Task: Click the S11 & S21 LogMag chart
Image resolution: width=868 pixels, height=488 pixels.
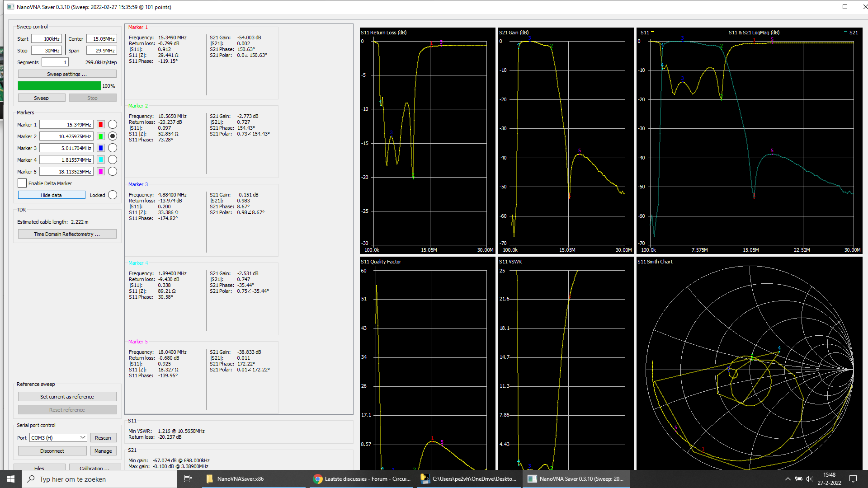Action: click(x=749, y=141)
